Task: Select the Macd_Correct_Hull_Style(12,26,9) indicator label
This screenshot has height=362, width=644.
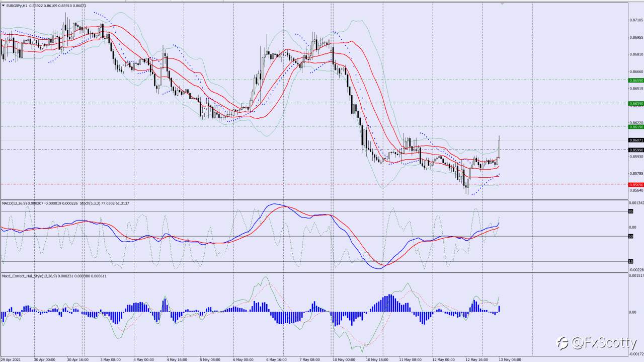Action: pyautogui.click(x=30, y=276)
